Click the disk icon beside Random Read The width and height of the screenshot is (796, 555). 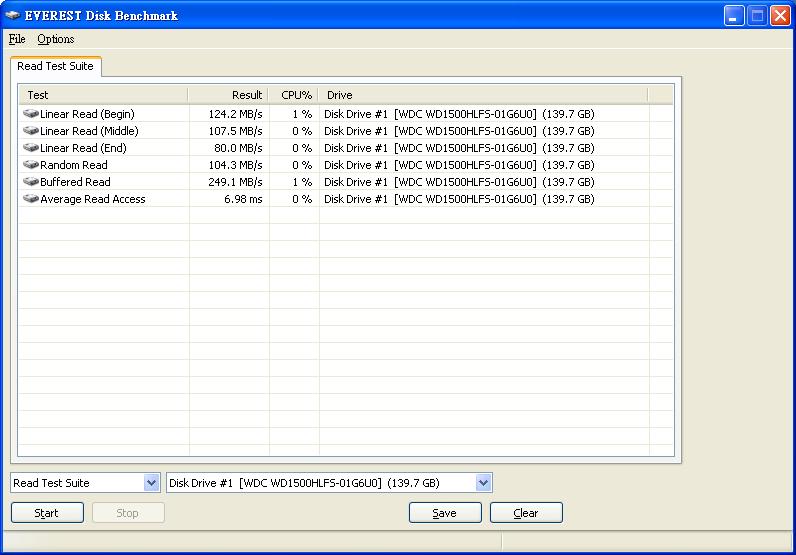click(31, 165)
